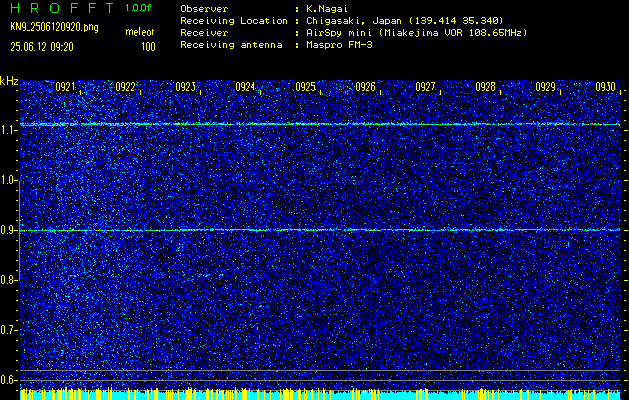Click the 0921 time marker
Image resolution: width=629 pixels, height=400 pixels.
(x=65, y=87)
